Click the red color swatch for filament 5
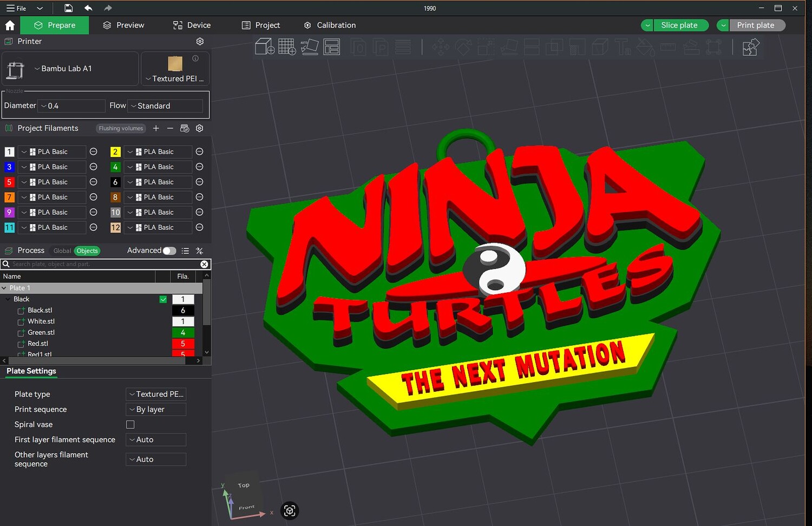Viewport: 812px width, 526px height. click(x=9, y=182)
